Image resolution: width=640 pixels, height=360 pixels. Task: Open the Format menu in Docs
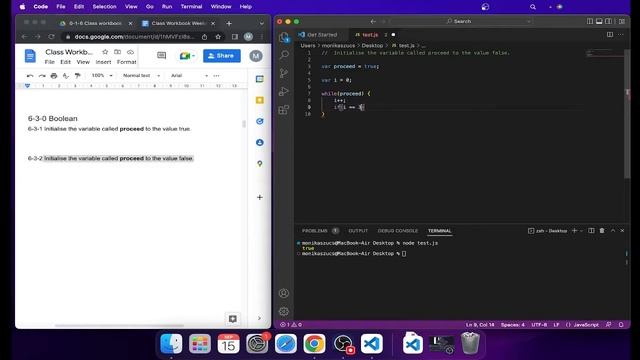click(x=127, y=62)
